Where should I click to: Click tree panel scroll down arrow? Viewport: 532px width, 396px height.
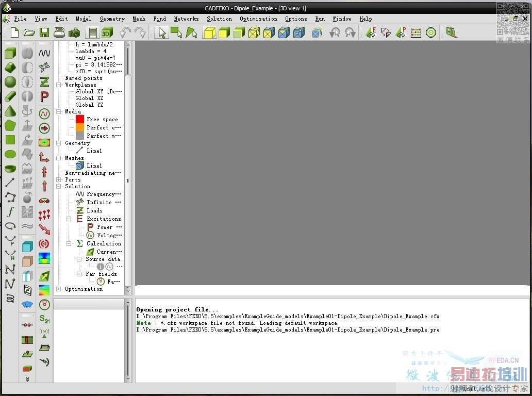coord(128,290)
